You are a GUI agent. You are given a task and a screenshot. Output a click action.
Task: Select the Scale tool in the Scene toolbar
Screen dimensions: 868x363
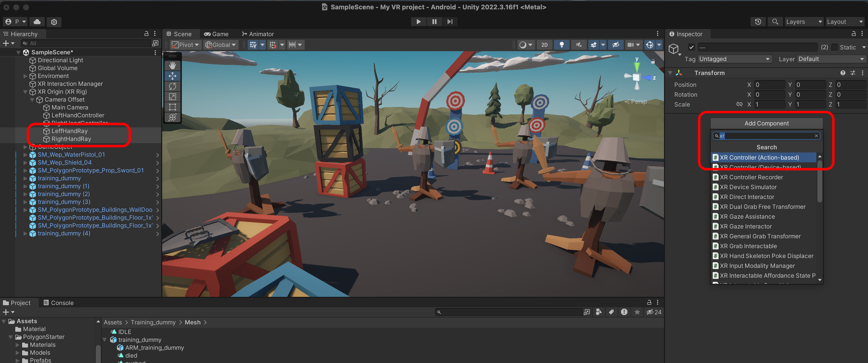coord(172,97)
